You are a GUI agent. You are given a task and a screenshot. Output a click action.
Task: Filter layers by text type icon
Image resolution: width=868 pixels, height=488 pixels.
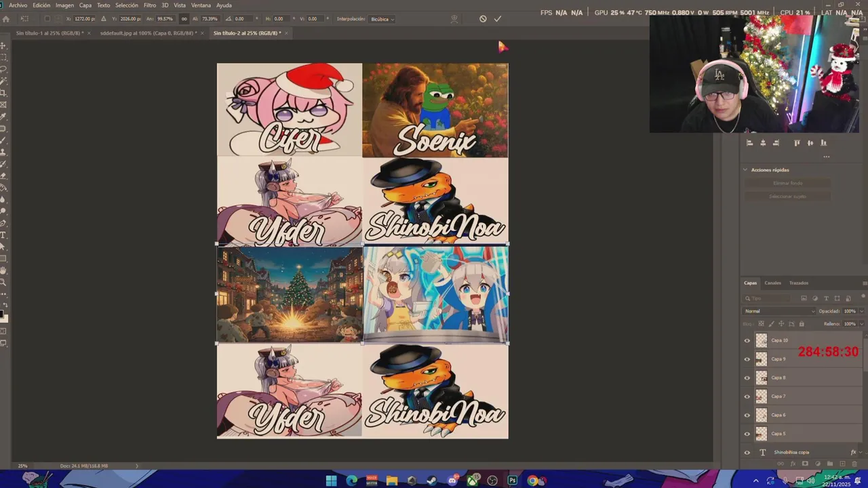(826, 298)
